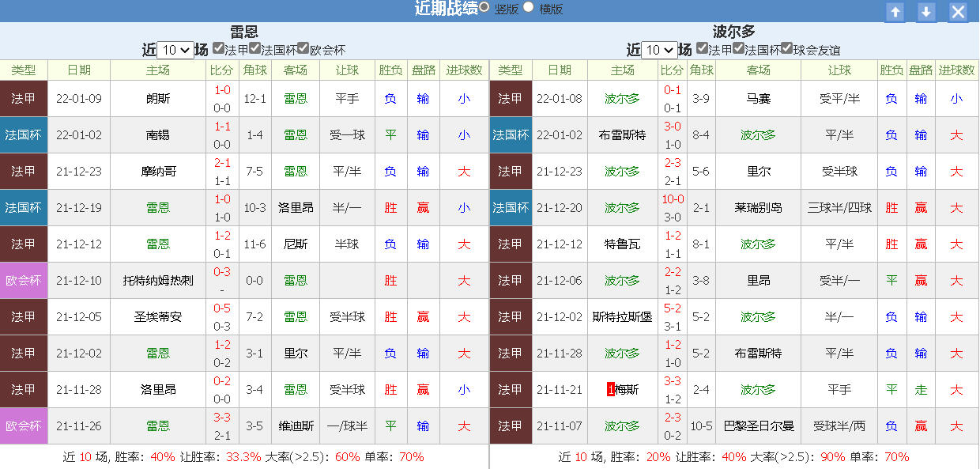980x469 pixels.
Task: Click 莱瑞别岛 away team cell
Action: click(x=759, y=208)
